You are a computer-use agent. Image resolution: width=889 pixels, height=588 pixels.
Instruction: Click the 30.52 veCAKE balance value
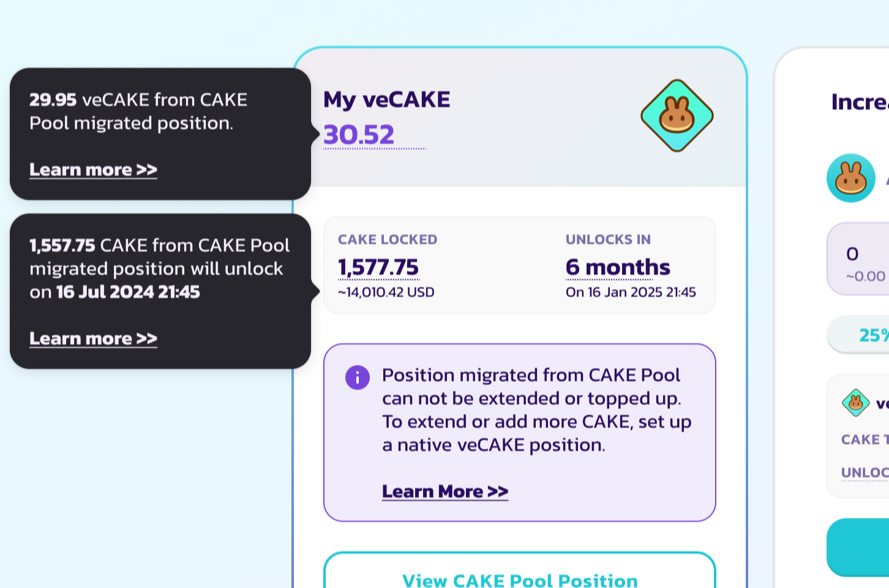(x=359, y=135)
